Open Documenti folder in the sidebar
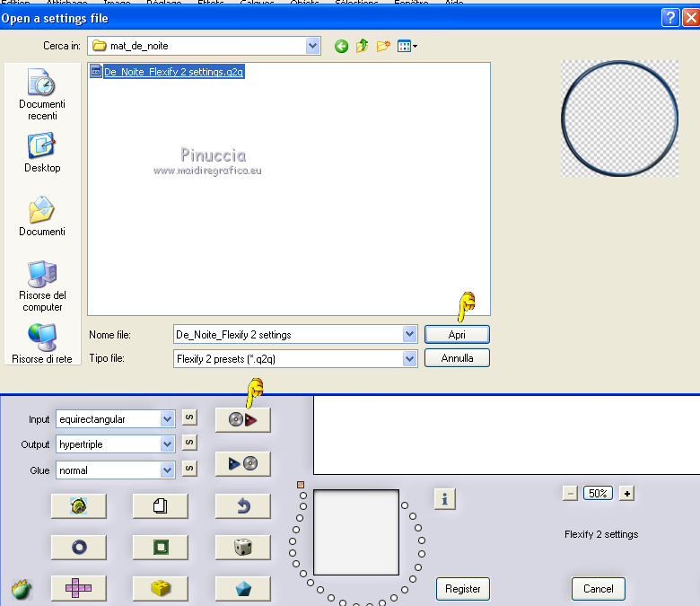 42,216
